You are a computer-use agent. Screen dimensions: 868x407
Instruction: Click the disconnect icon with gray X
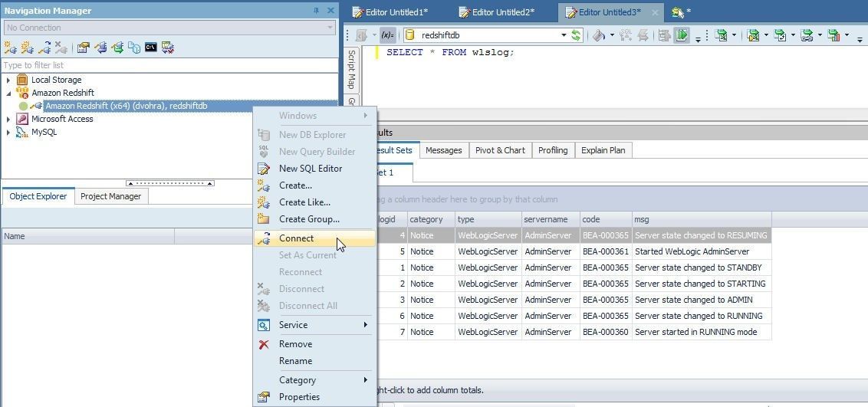[x=61, y=48]
